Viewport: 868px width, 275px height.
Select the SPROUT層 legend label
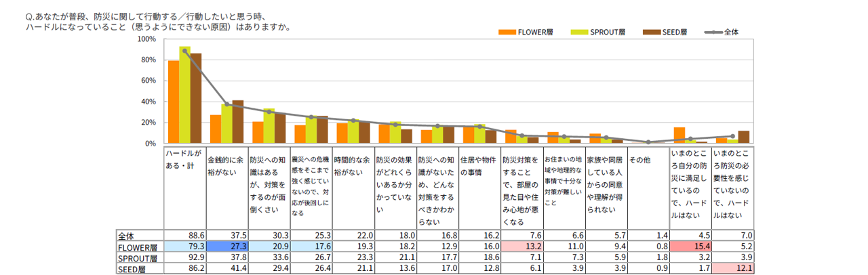point(607,32)
